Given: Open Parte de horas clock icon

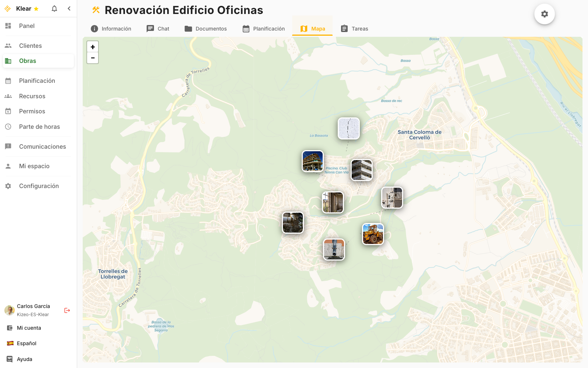Looking at the screenshot, I should tap(8, 127).
